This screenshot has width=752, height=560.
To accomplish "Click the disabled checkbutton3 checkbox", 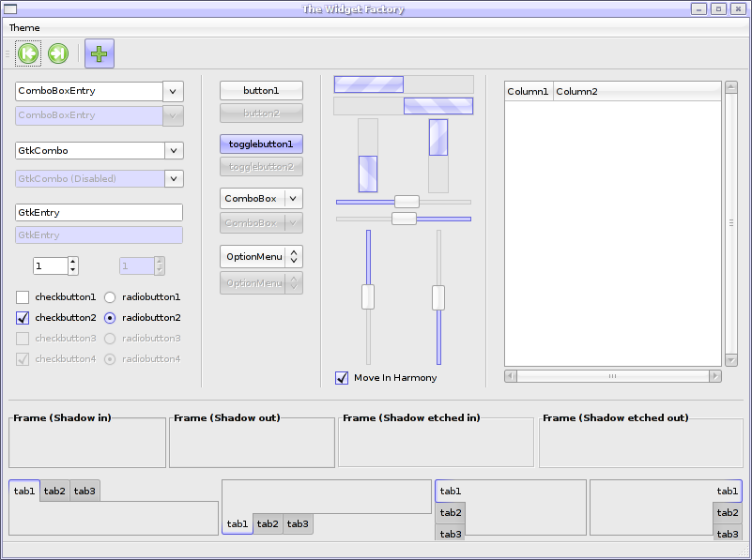I will coord(23,339).
